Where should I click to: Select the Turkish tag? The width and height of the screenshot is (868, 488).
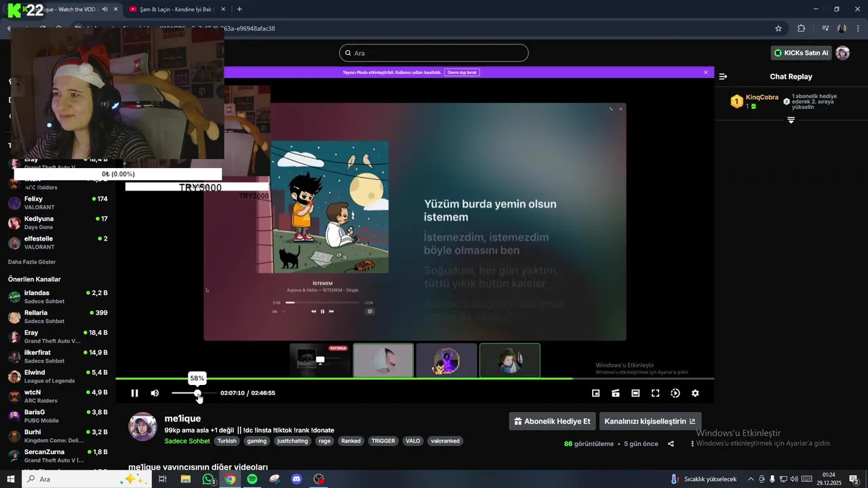click(x=227, y=441)
